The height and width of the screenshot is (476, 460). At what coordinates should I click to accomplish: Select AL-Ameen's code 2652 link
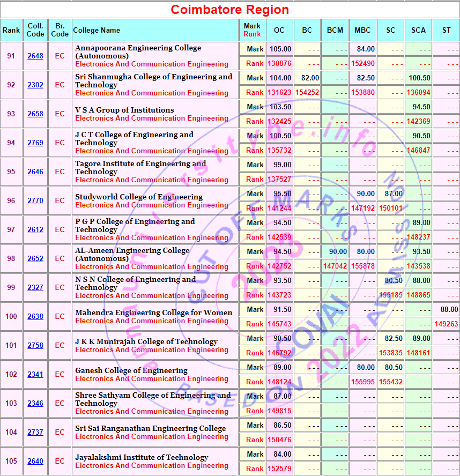coord(35,259)
